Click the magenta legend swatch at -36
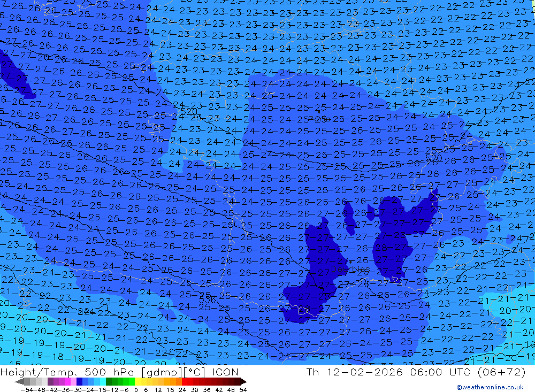 coord(67,382)
